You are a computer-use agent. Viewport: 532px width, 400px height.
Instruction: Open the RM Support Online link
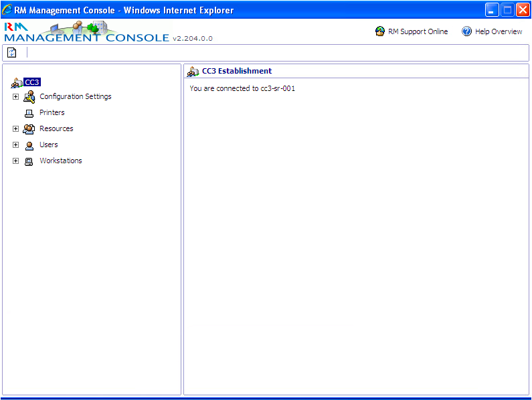point(418,31)
